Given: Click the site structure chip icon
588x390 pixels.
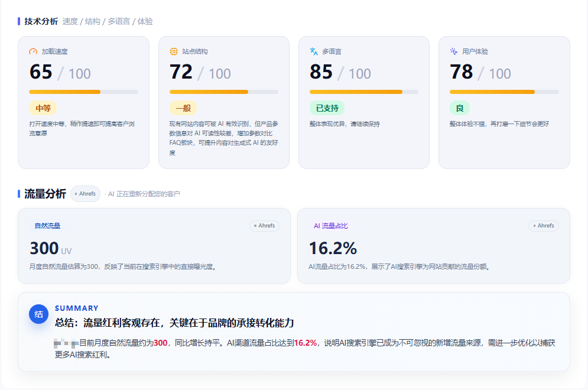Looking at the screenshot, I should click(x=174, y=51).
